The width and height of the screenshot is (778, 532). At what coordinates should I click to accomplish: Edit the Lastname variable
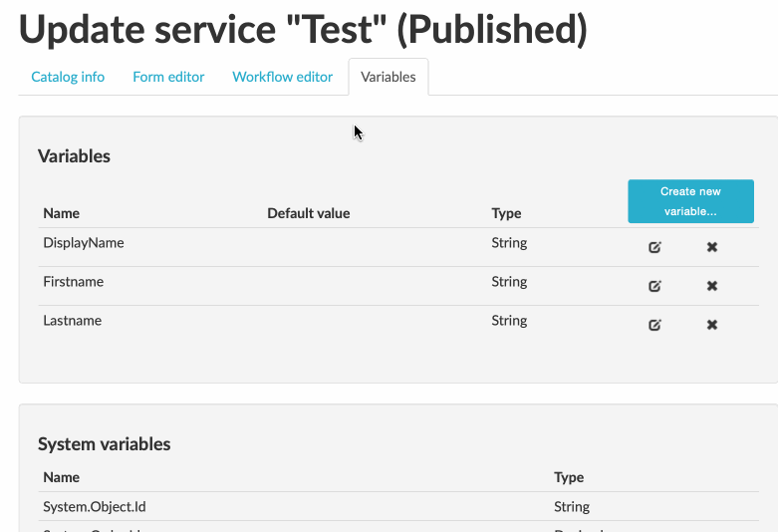[x=654, y=325]
